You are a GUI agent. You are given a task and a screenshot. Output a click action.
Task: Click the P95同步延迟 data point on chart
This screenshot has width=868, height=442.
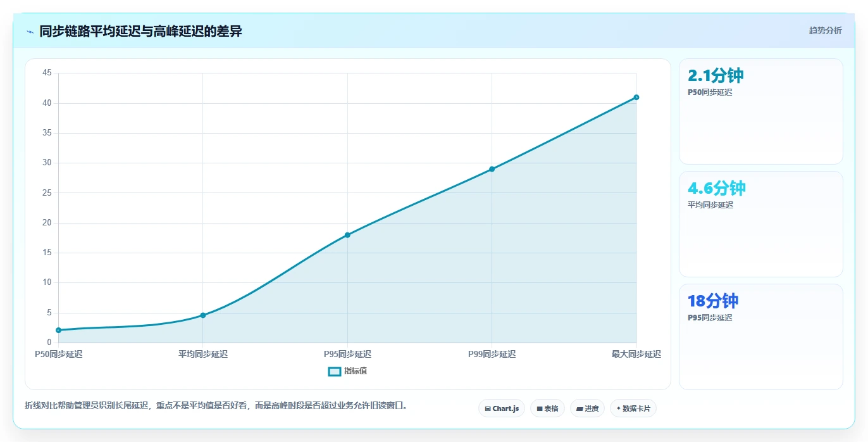point(347,235)
